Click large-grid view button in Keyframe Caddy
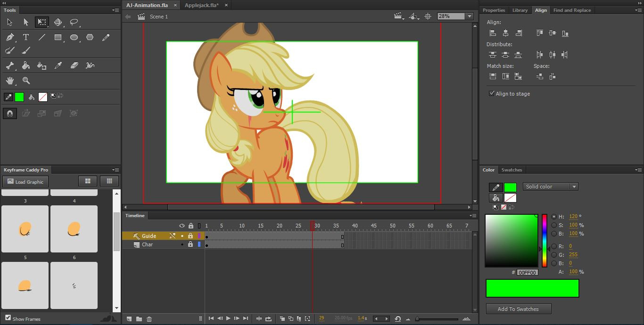 coord(88,181)
